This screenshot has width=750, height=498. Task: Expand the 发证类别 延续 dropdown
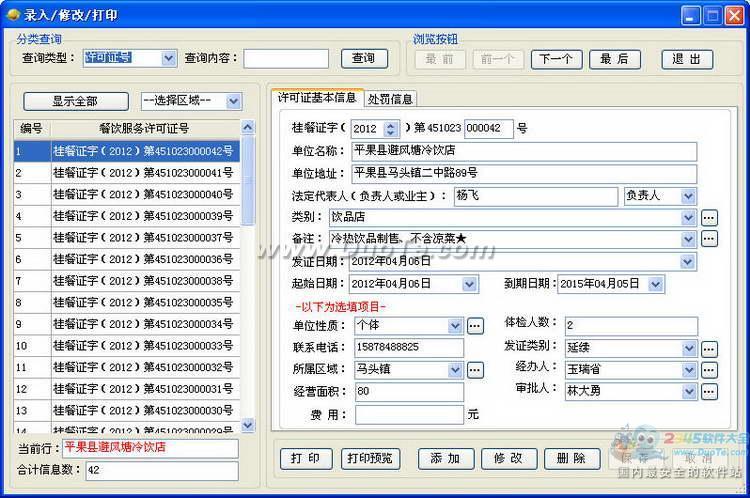(x=689, y=349)
